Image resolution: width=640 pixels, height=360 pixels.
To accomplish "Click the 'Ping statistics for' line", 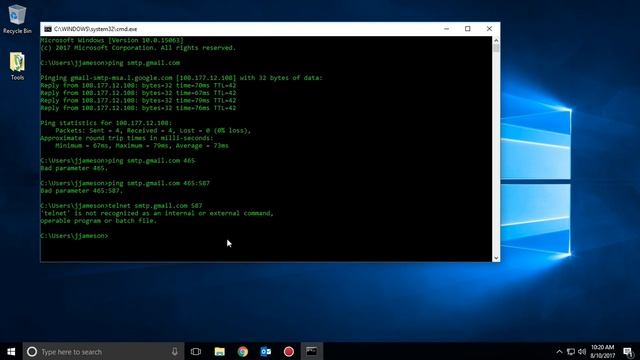I will 106,123.
